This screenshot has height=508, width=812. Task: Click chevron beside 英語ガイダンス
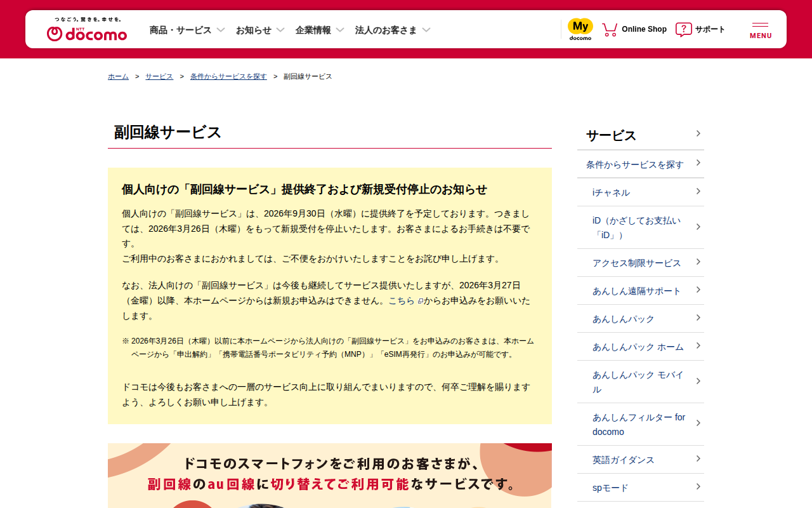coord(698,458)
